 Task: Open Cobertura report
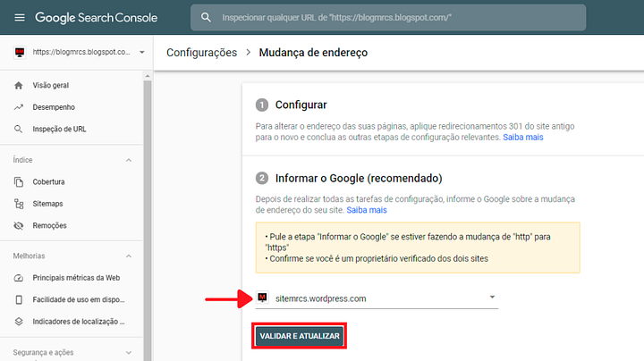tap(49, 181)
